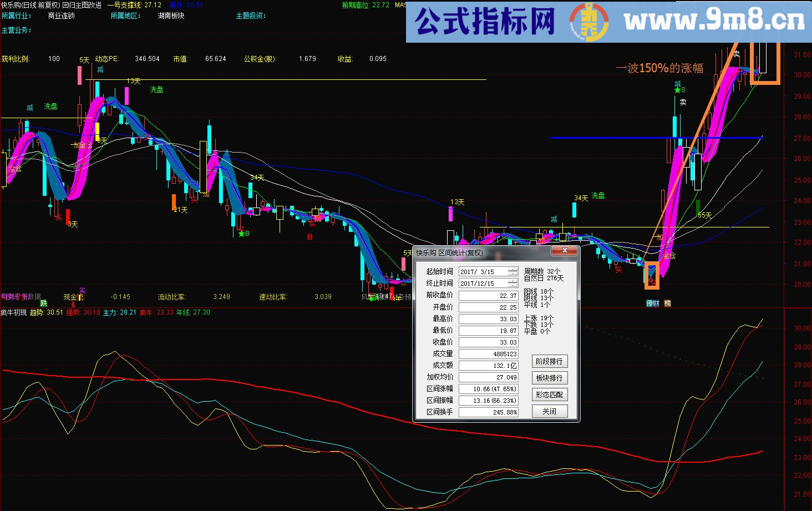Click the 主题投资 label

pyautogui.click(x=251, y=16)
